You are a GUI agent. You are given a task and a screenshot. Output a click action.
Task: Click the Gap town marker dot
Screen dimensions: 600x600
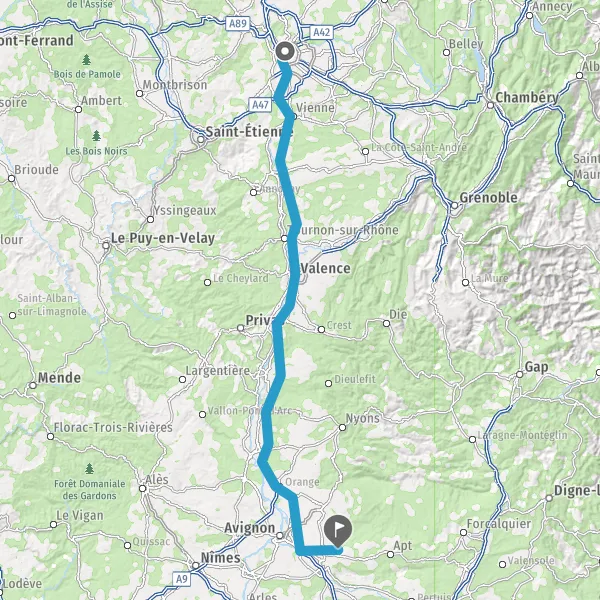(520, 374)
